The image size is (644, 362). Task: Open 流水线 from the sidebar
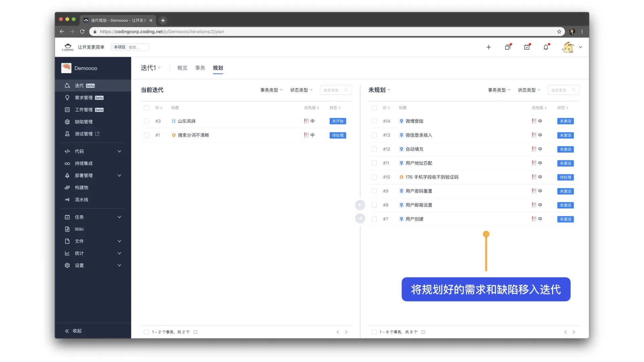pos(81,199)
